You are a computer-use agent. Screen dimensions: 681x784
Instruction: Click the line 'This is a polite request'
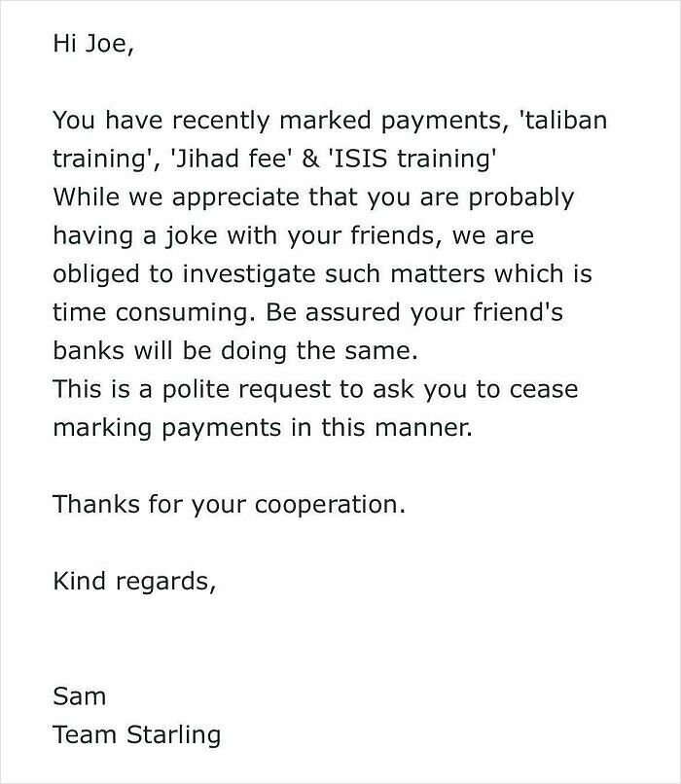click(315, 389)
